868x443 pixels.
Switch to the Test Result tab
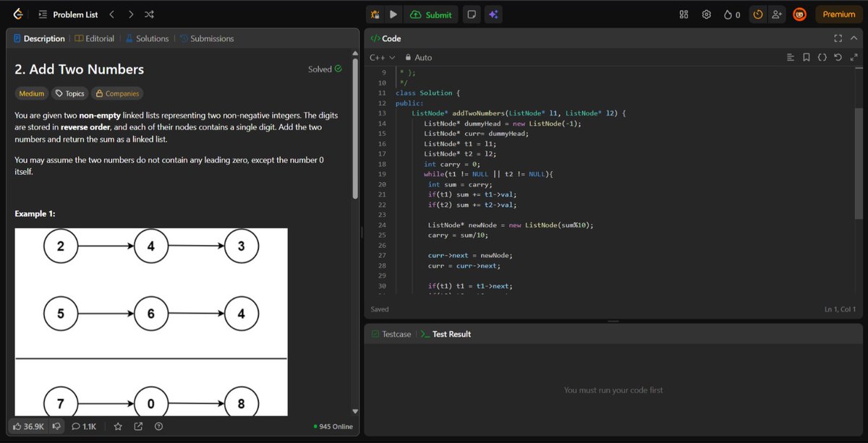click(x=446, y=334)
